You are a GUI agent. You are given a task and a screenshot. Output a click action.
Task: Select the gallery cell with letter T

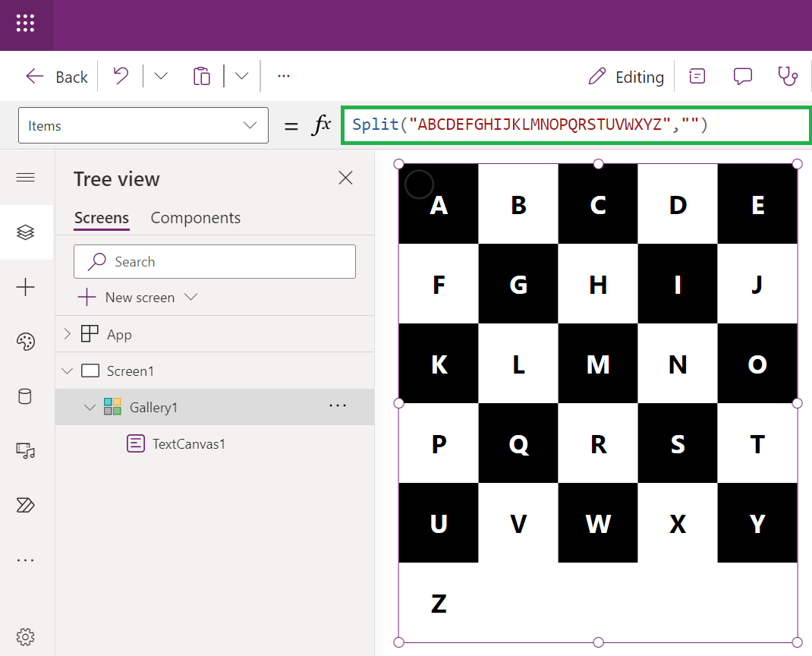pos(757,443)
